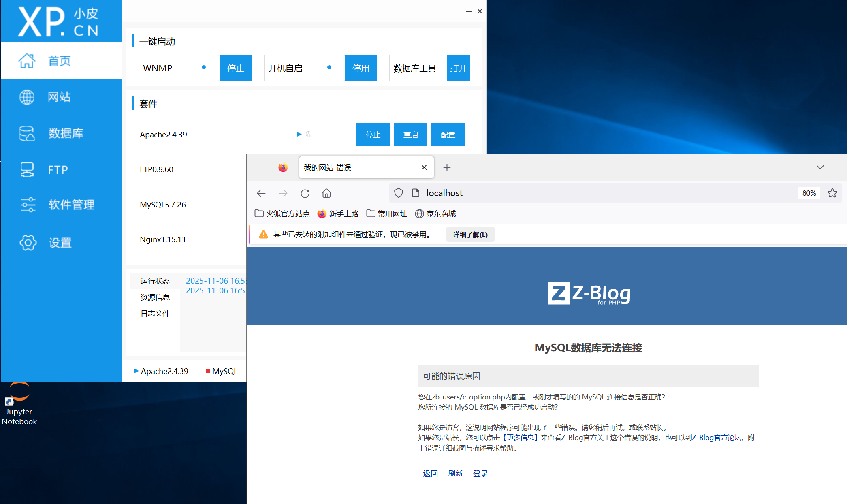
Task: Go to the FTP sidebar section
Action: (x=58, y=170)
